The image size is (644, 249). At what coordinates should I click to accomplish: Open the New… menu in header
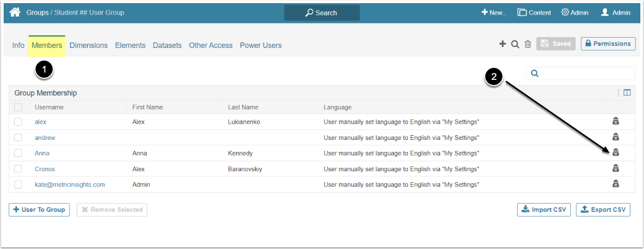(494, 13)
